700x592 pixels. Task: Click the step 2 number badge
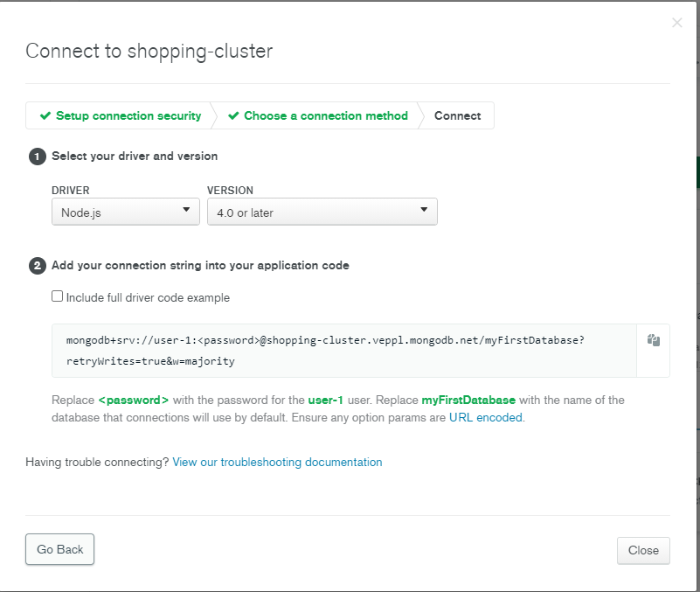(x=37, y=266)
